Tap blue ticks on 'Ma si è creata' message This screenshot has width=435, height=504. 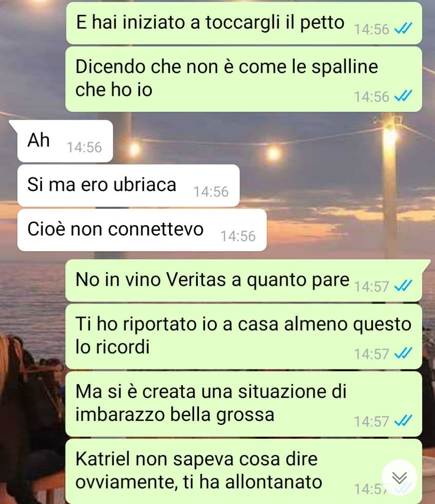[402, 421]
